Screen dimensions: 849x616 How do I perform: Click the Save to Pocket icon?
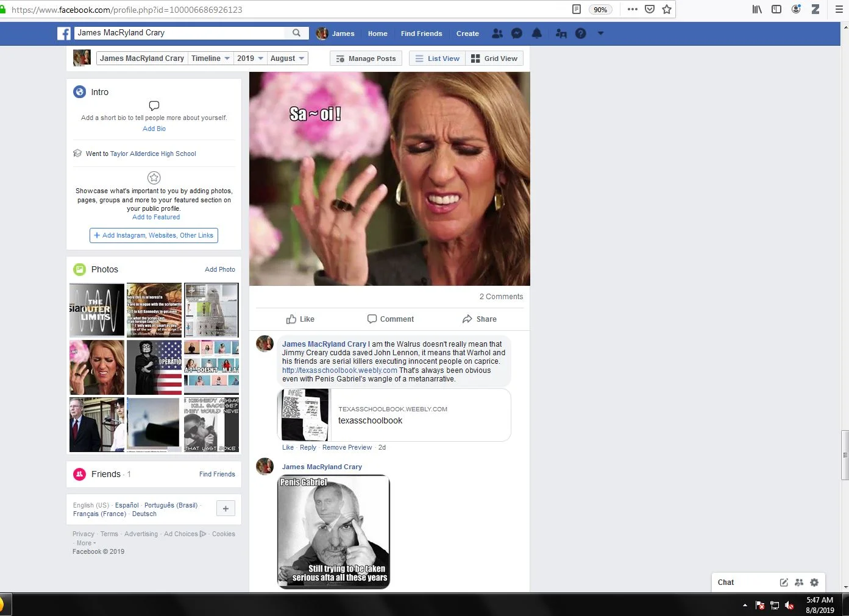click(650, 9)
